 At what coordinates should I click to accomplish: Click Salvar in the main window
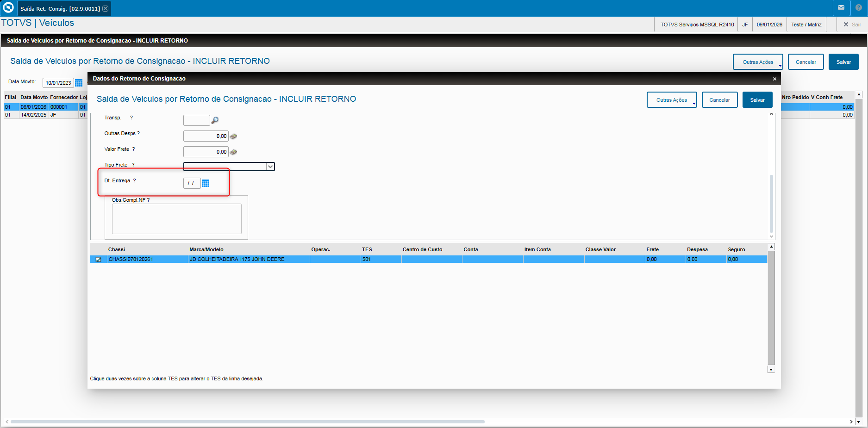(x=843, y=62)
